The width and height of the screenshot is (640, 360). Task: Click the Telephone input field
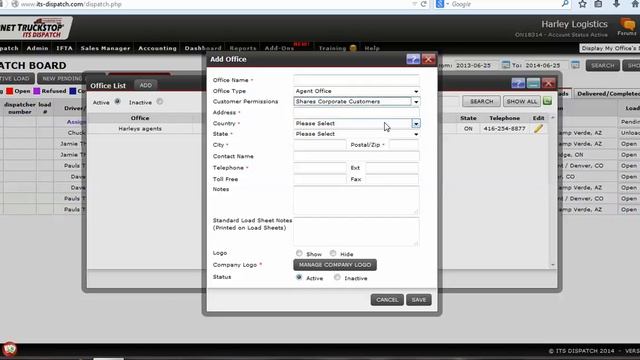319,168
